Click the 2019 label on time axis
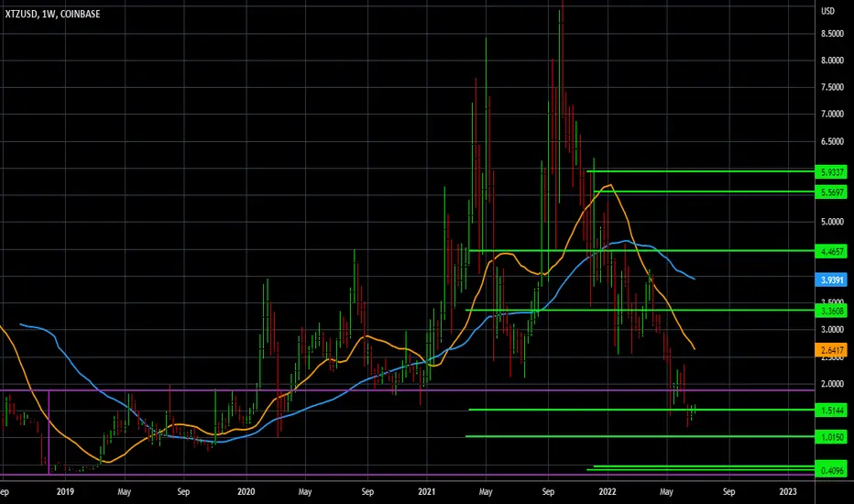 pos(65,491)
